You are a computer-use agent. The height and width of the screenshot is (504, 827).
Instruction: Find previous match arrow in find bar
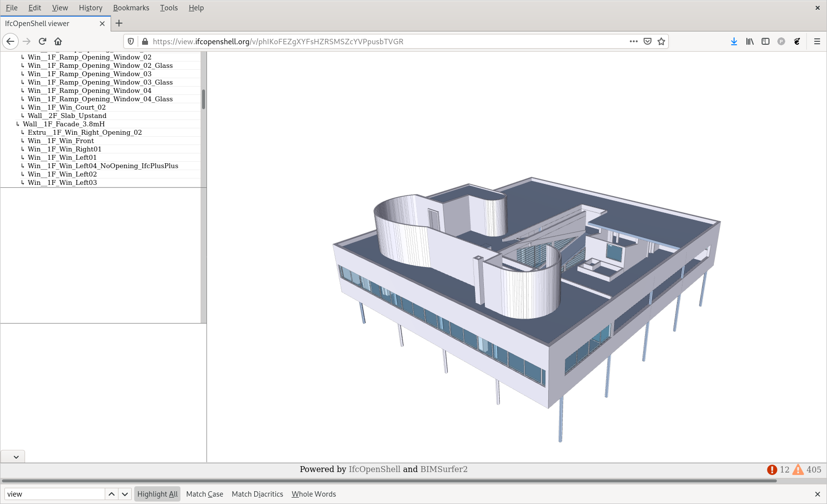click(x=112, y=494)
